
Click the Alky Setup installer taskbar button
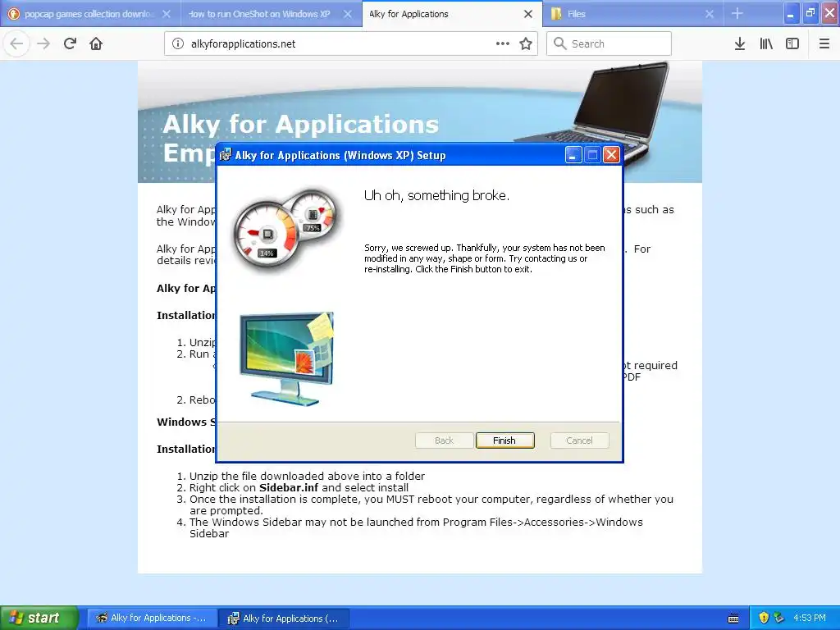[285, 619]
